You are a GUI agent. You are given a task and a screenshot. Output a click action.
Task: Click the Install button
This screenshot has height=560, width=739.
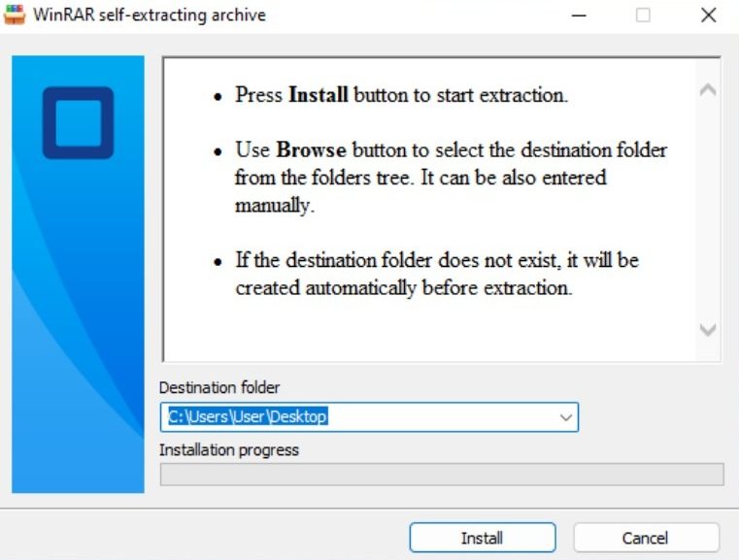[x=482, y=538]
